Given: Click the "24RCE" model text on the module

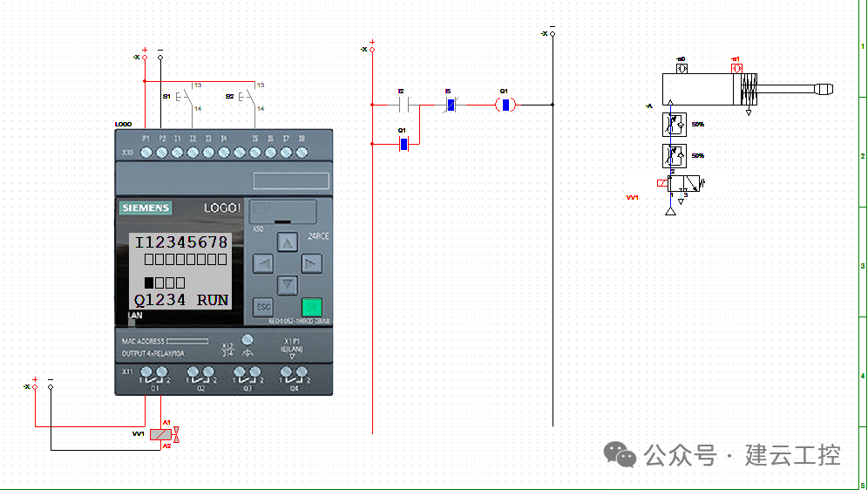Looking at the screenshot, I should 318,236.
